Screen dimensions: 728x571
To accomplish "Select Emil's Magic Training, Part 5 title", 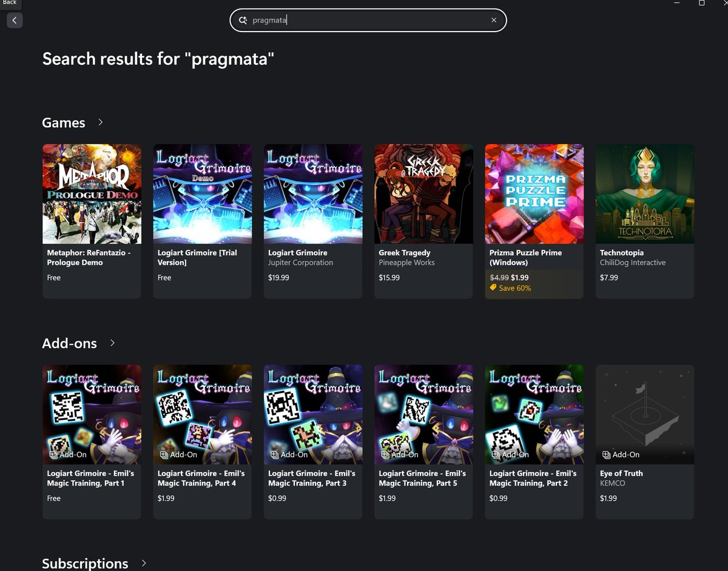I will coord(422,478).
